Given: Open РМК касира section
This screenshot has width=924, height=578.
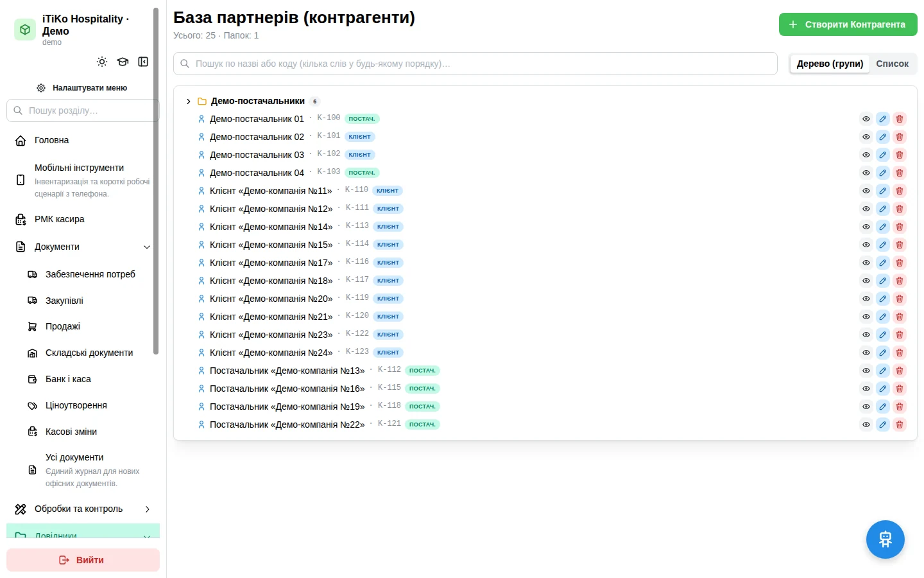Looking at the screenshot, I should [83, 219].
